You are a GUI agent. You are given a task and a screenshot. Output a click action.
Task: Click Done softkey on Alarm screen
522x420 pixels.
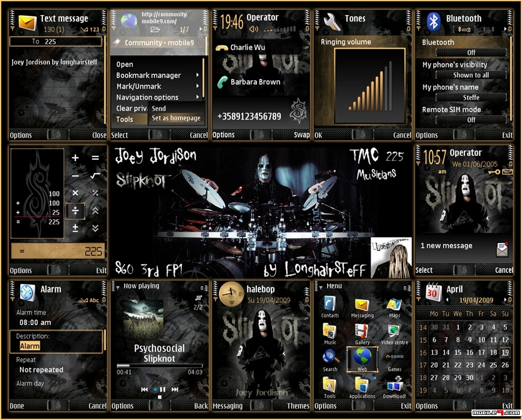[x=17, y=406]
